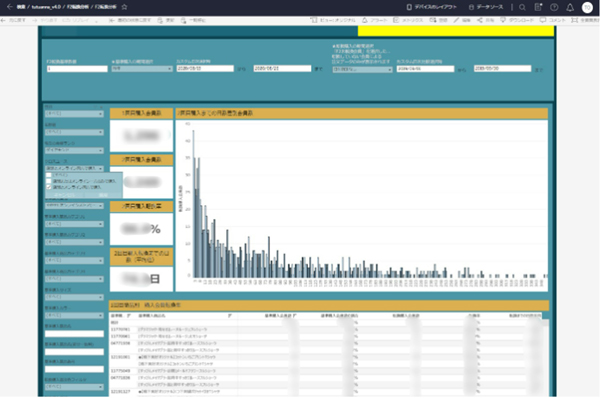This screenshot has width=600, height=398.
Task: Open the first filter dropdown in the left panel
Action: [x=74, y=114]
